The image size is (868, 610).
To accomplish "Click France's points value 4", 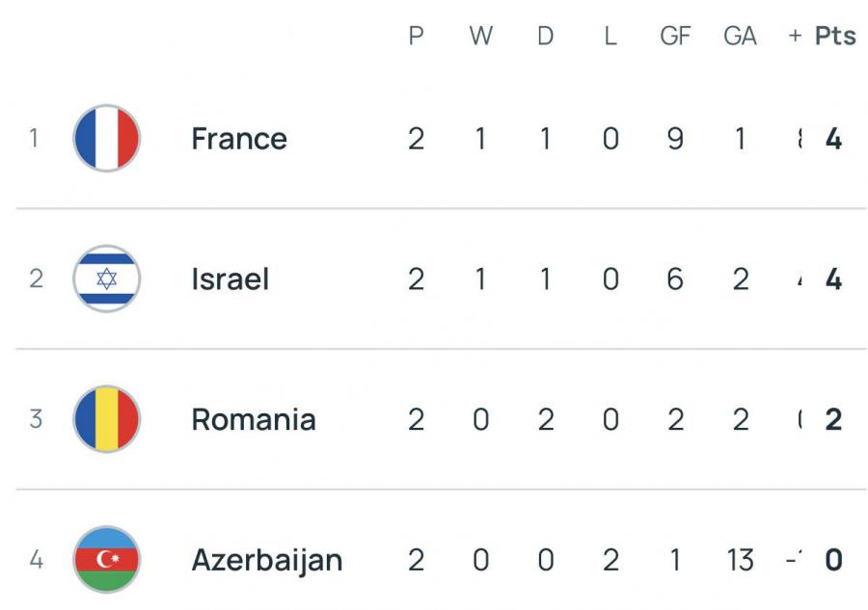I will pos(834,139).
